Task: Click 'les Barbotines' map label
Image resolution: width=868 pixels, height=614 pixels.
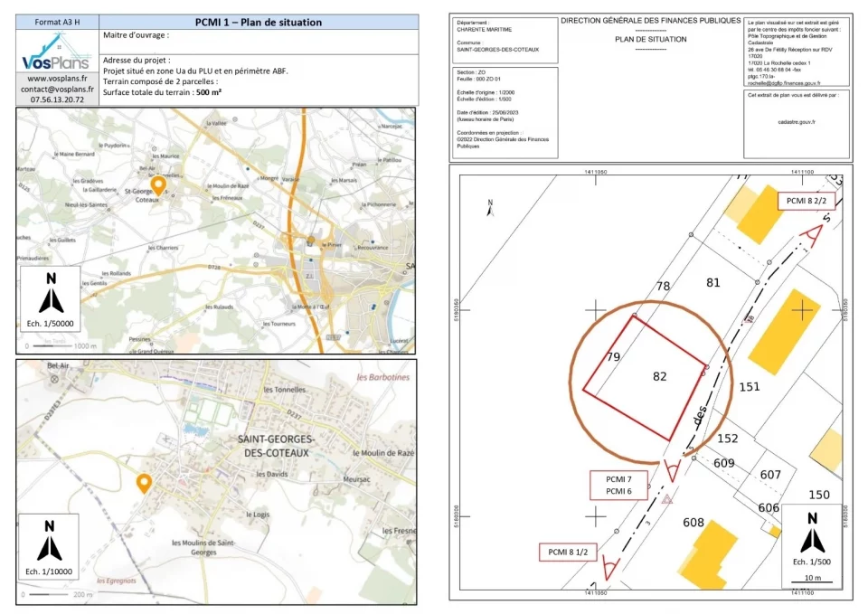Action: [x=383, y=377]
